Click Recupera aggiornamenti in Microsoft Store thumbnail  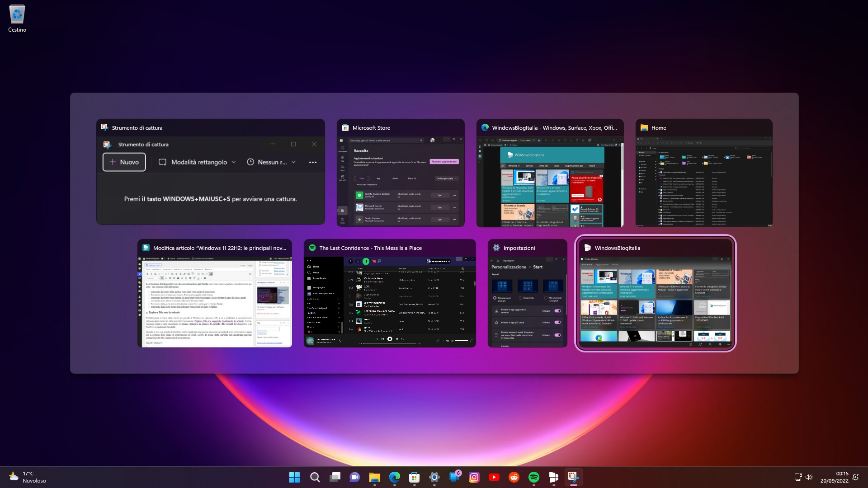pos(444,161)
